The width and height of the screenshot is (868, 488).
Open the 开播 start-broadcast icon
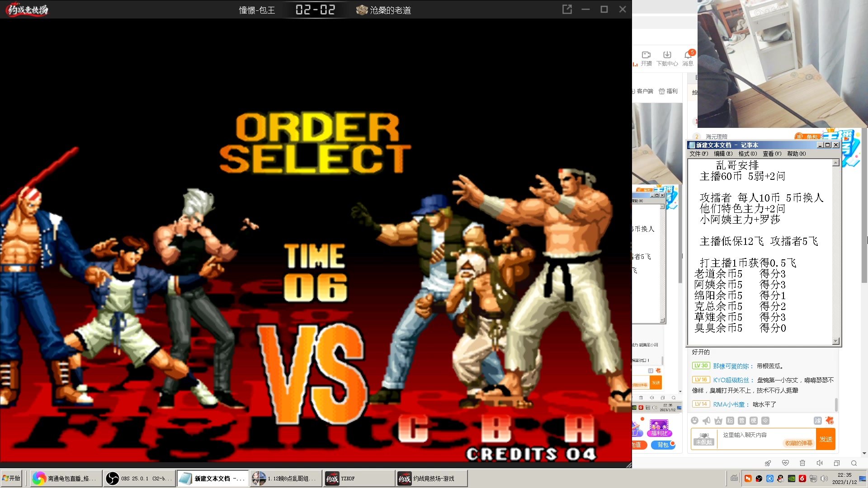[x=646, y=58]
